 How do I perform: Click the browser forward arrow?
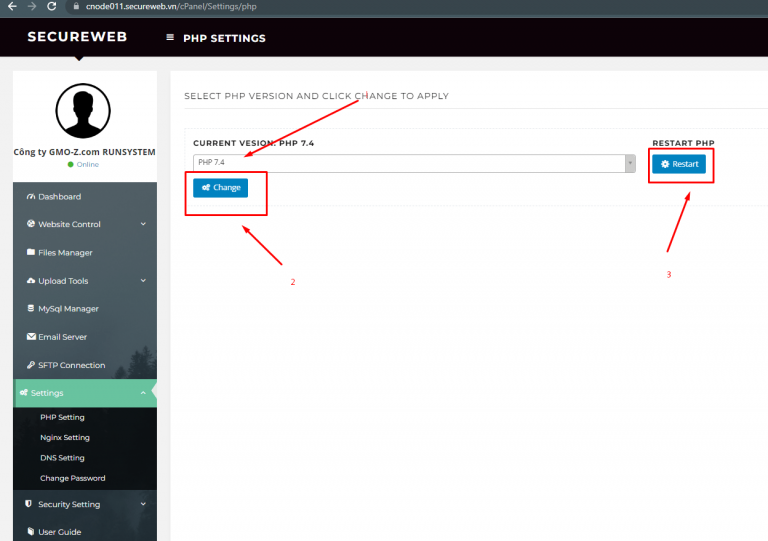32,6
